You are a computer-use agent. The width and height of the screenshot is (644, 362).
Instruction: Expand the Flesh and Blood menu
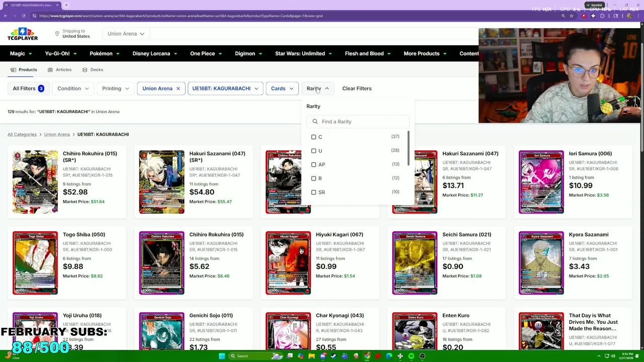[x=368, y=53]
